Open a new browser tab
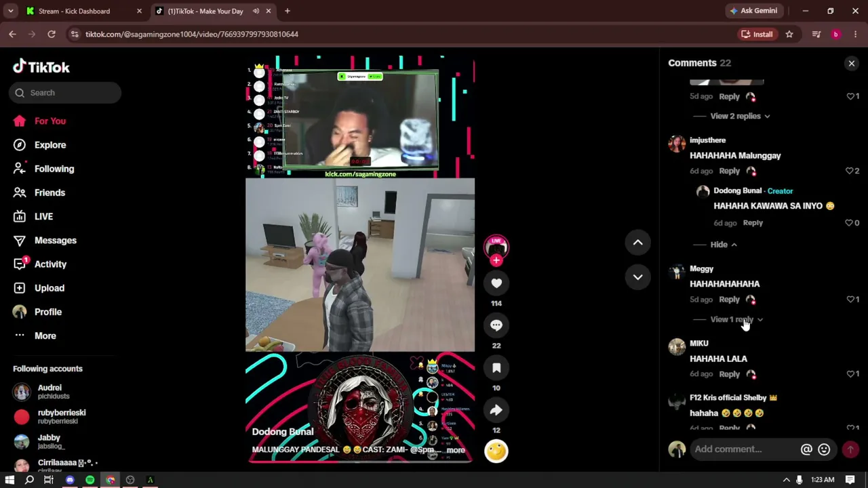This screenshot has height=488, width=868. 288,11
